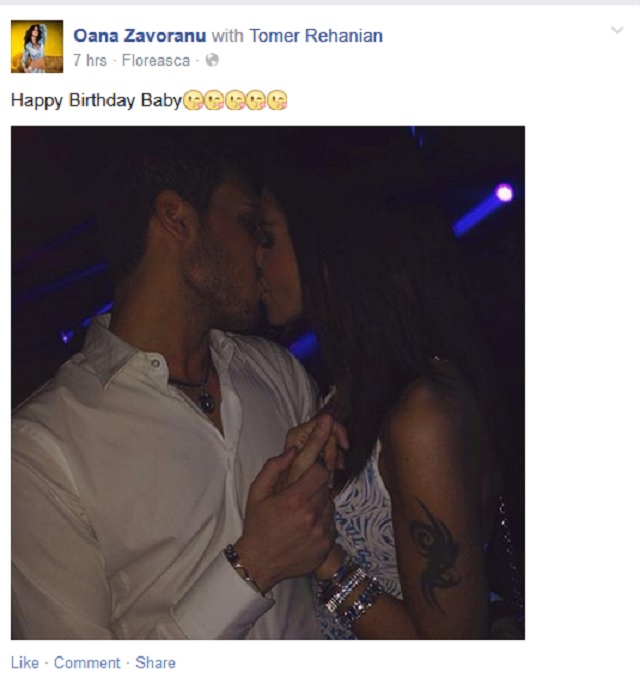This screenshot has width=640, height=678.
Task: Open the Floreasca location link
Action: [x=156, y=60]
